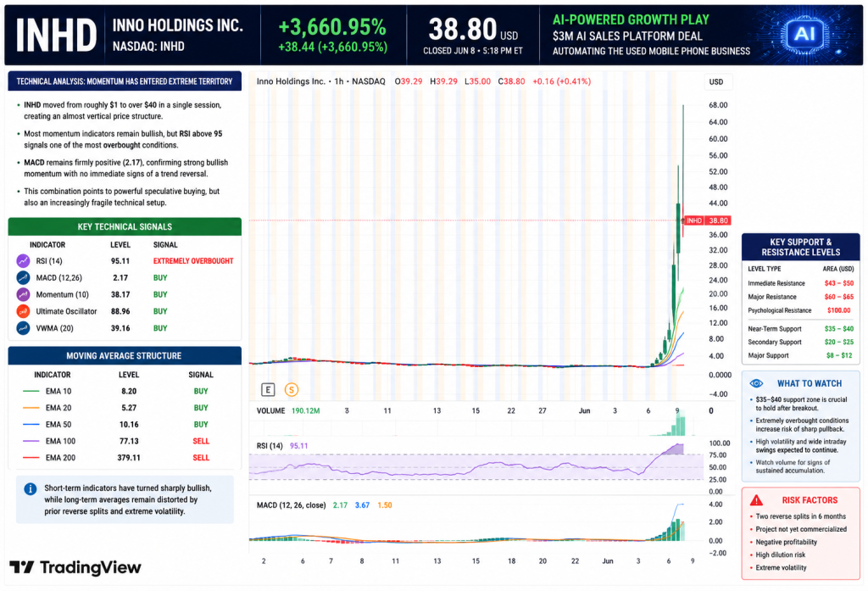Click the SELL signal in EMA 200 row
This screenshot has height=591, width=868.
click(201, 458)
